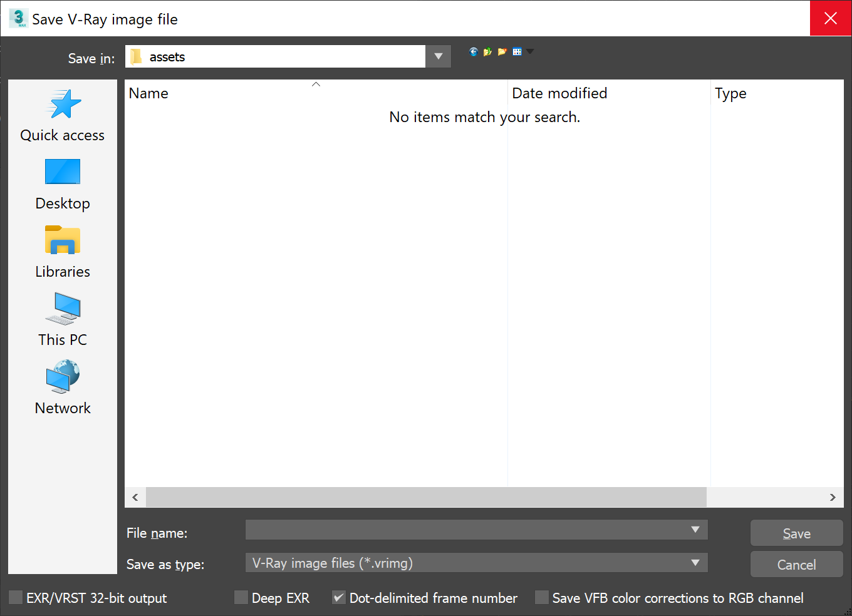This screenshot has width=852, height=616.
Task: Select This PC in the sidebar
Action: [62, 321]
